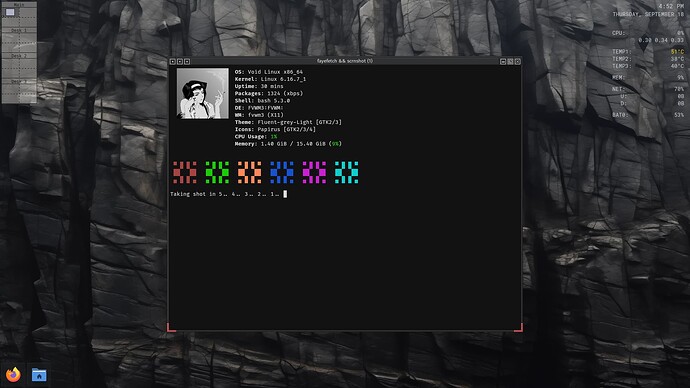
Task: Click the TEMP1 reading
Action: point(648,52)
